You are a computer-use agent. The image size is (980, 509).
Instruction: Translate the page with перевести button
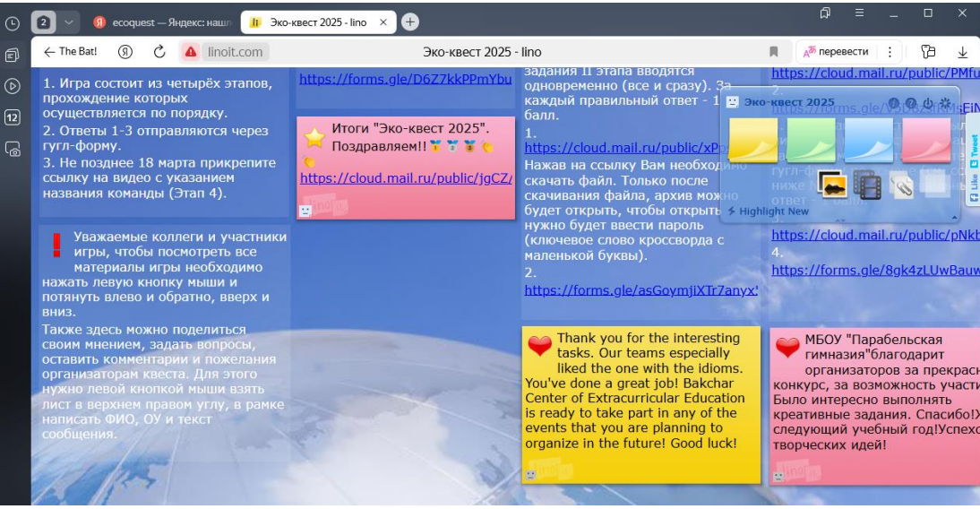(x=836, y=52)
